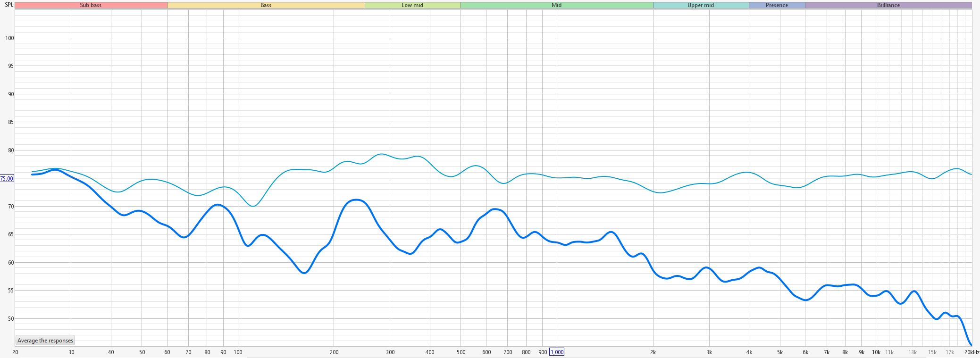Select the Brilliance band header
The image size is (980, 358).
[888, 5]
